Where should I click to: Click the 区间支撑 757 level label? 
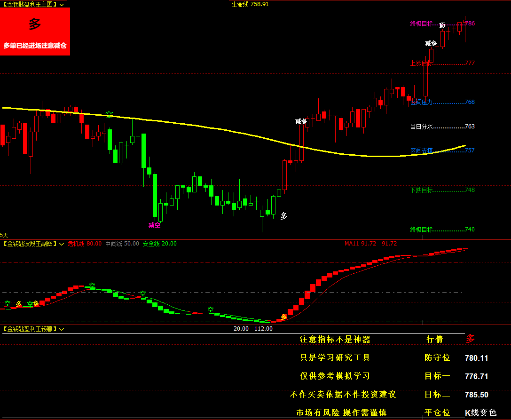pyautogui.click(x=442, y=151)
